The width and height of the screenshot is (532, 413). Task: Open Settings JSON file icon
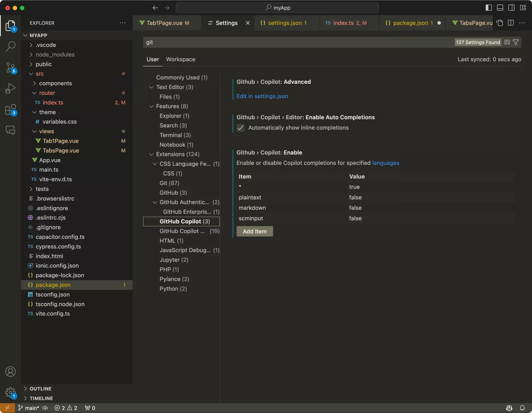[x=500, y=23]
